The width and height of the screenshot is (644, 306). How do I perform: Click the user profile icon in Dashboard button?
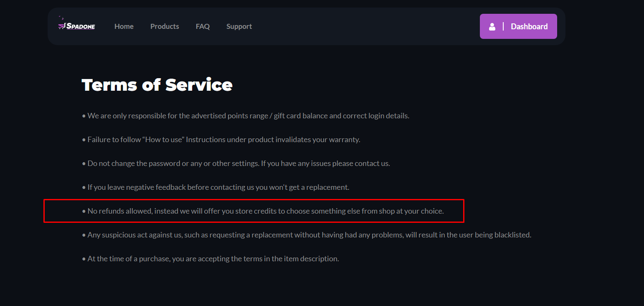tap(492, 26)
